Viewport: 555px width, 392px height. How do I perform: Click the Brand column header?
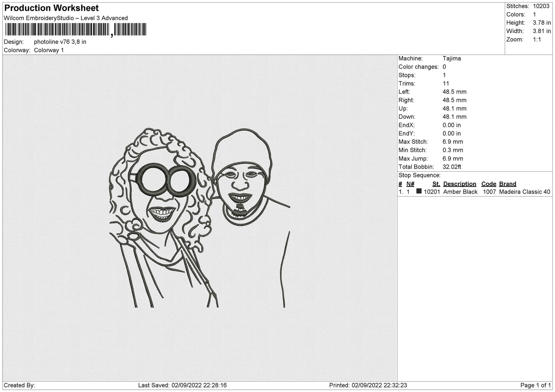click(x=507, y=184)
